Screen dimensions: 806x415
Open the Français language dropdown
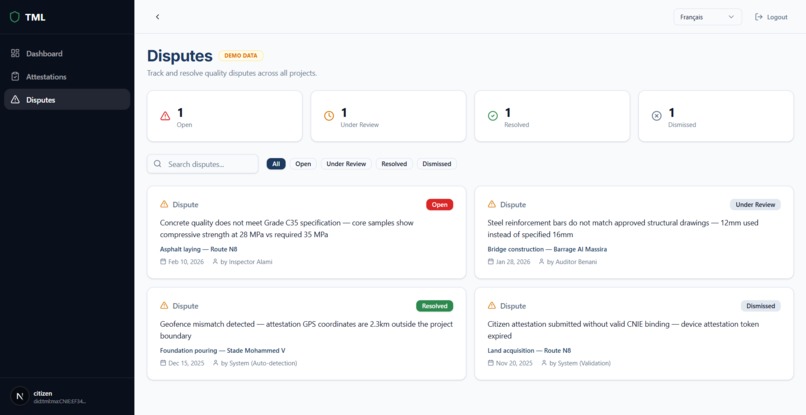[x=707, y=17]
